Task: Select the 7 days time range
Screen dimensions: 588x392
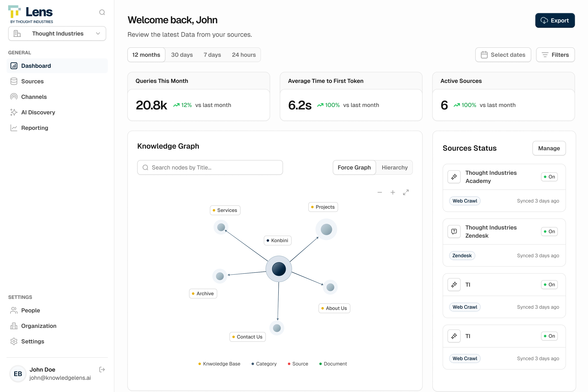Action: (212, 55)
